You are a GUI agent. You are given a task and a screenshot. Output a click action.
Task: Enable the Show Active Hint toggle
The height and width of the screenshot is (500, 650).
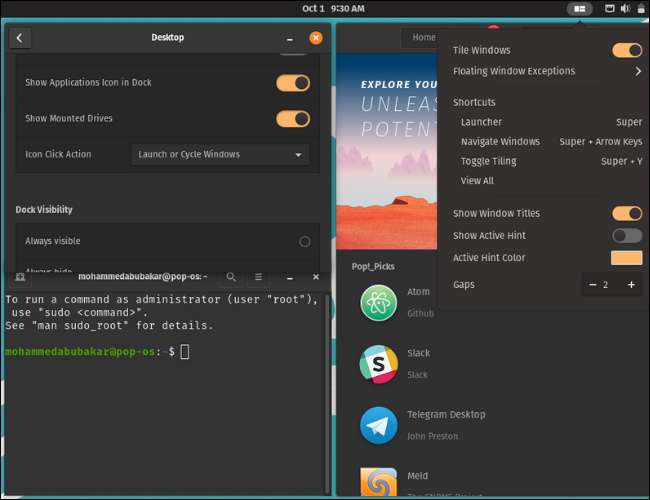tap(627, 236)
